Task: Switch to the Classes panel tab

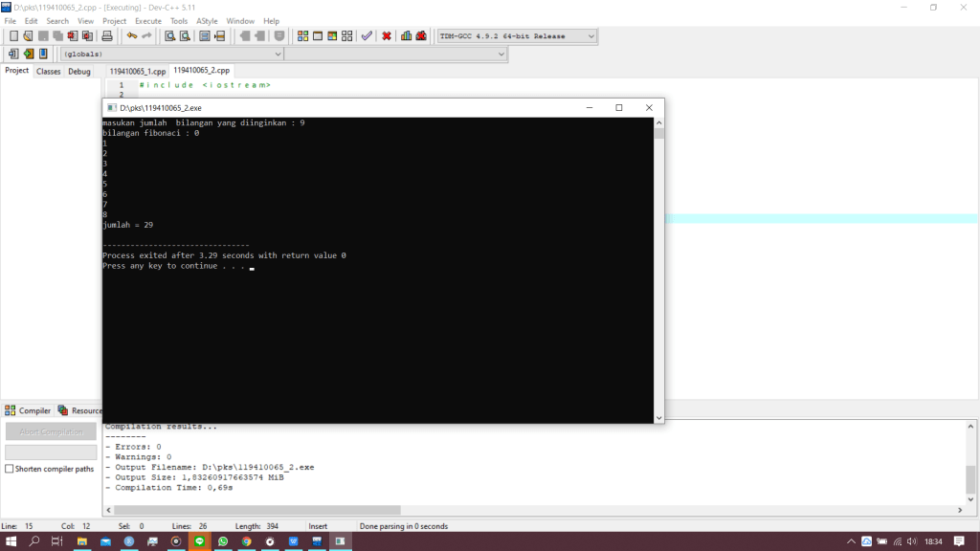Action: 48,71
